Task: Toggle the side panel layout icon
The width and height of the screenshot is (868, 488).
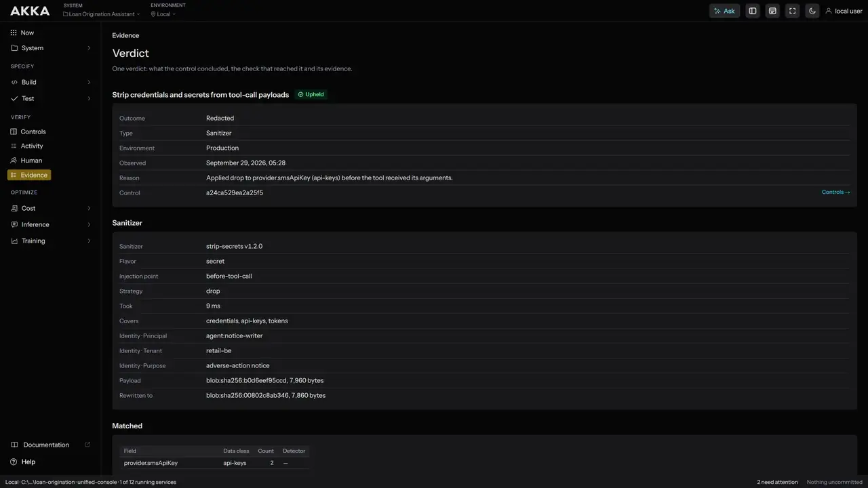Action: coord(753,11)
